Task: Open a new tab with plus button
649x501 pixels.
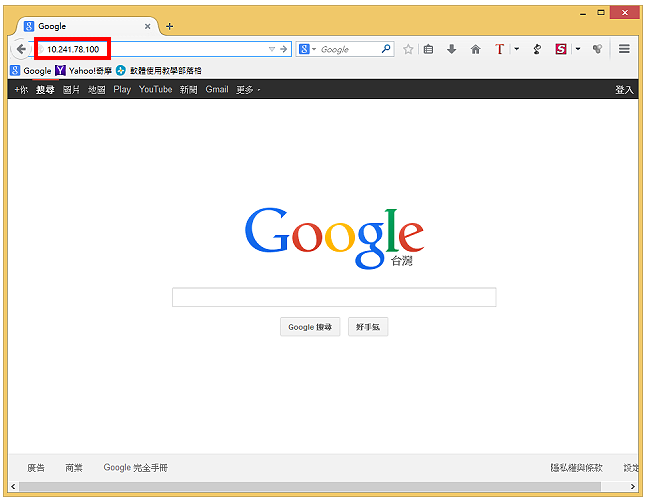Action: click(169, 26)
